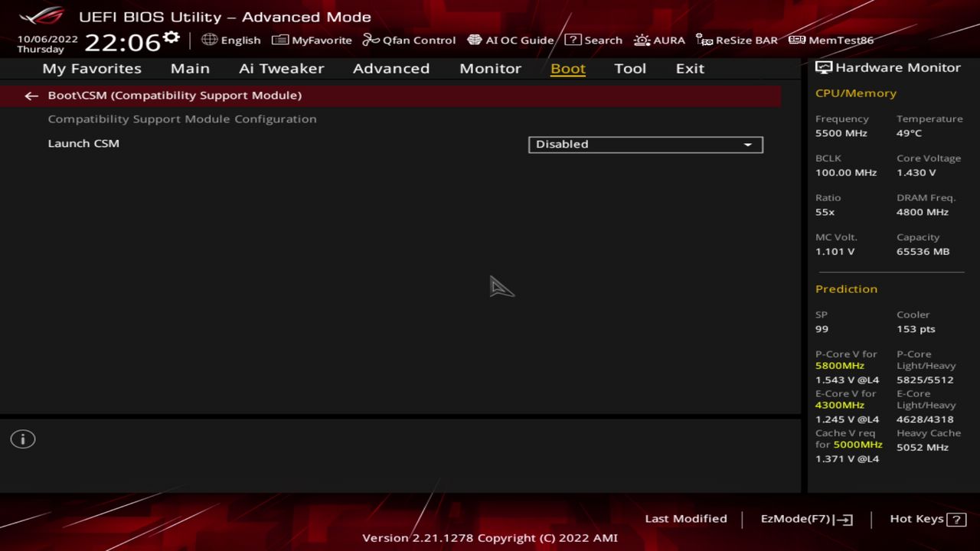Click the EzMode exit arrow icon
The width and height of the screenshot is (980, 551).
(x=844, y=520)
